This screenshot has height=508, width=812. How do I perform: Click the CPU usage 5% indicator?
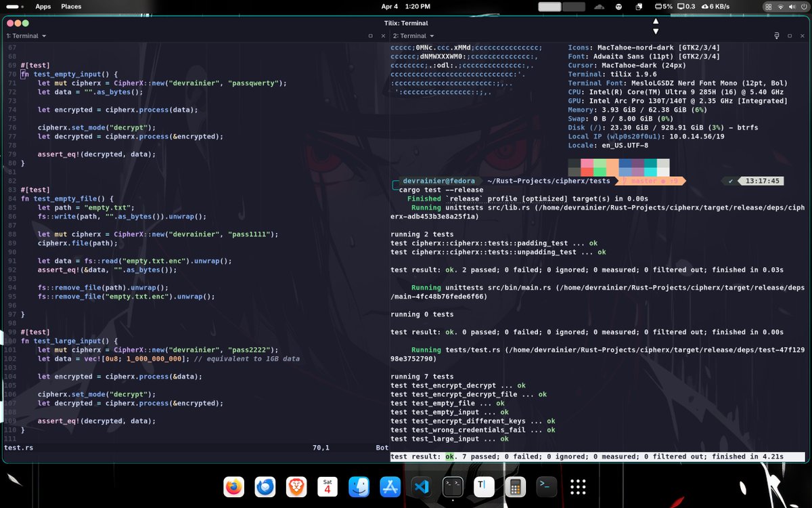coord(664,7)
